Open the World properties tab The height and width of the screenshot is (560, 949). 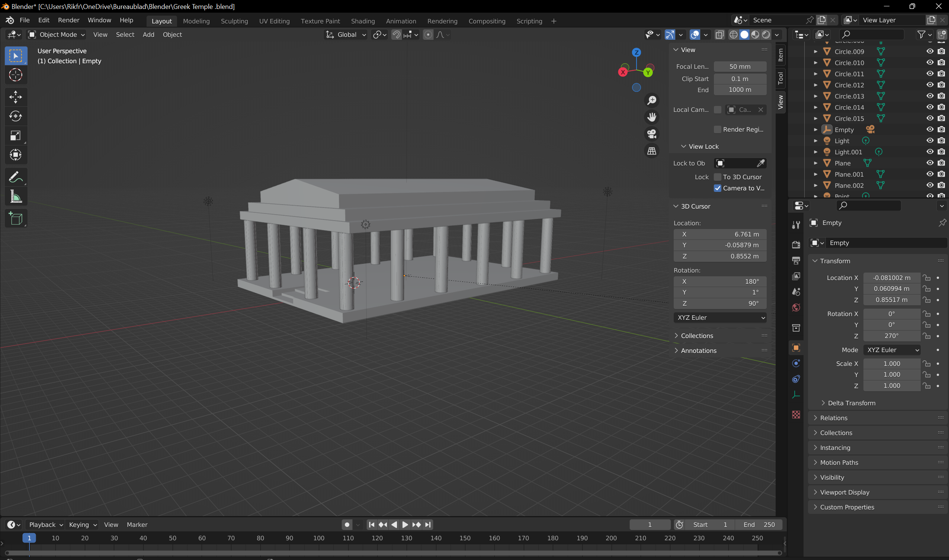(796, 308)
